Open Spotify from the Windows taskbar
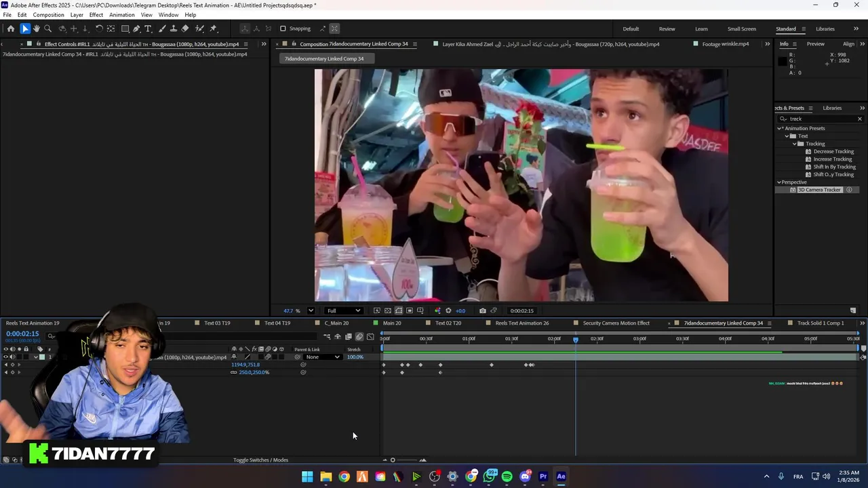Viewport: 868px width, 488px height. (507, 476)
